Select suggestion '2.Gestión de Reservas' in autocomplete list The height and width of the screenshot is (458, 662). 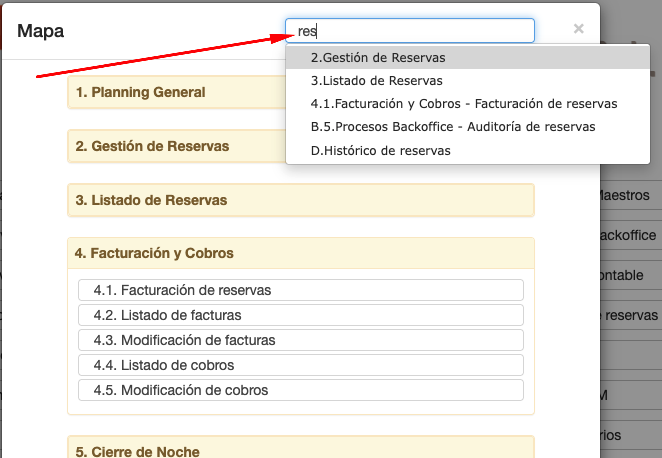click(378, 58)
